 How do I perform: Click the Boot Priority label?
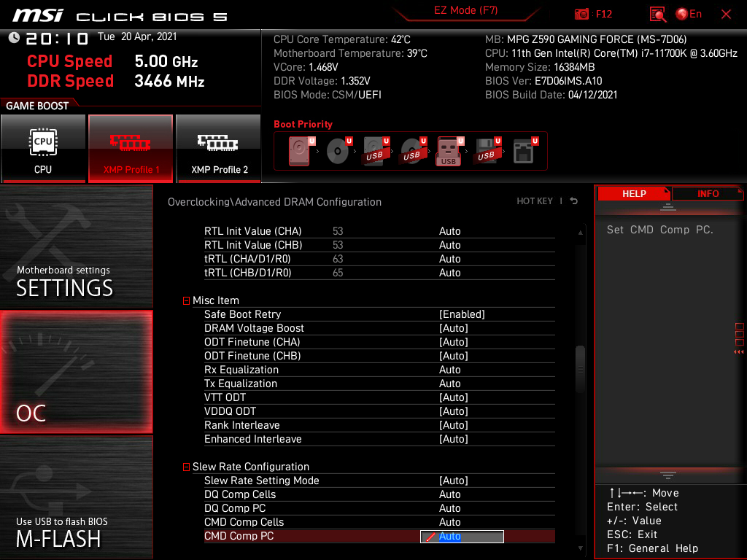[x=303, y=124]
